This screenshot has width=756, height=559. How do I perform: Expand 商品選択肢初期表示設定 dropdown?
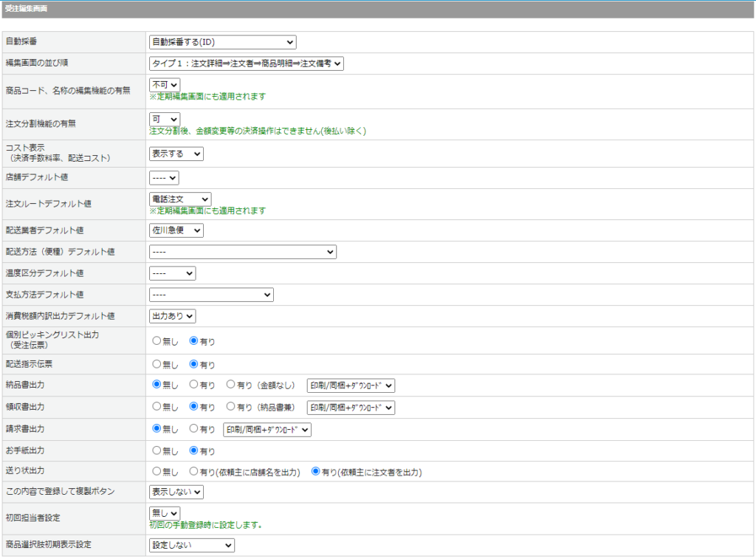pyautogui.click(x=192, y=545)
